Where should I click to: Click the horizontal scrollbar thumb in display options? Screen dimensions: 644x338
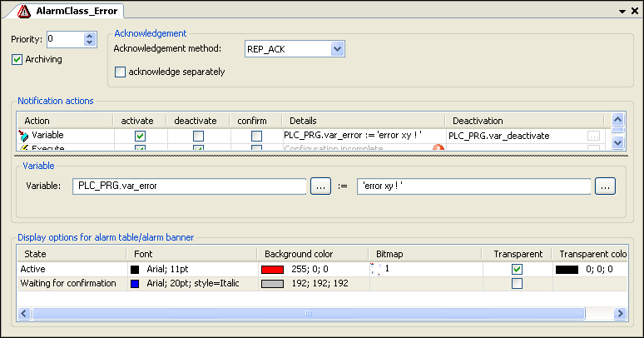pos(309,314)
